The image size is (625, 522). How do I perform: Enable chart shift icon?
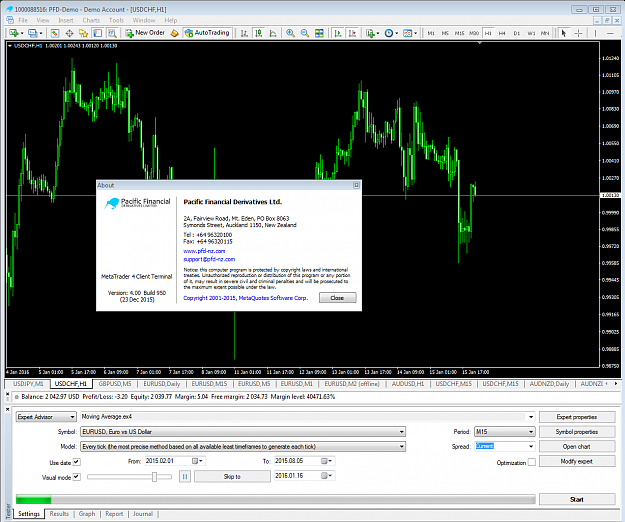pos(352,33)
